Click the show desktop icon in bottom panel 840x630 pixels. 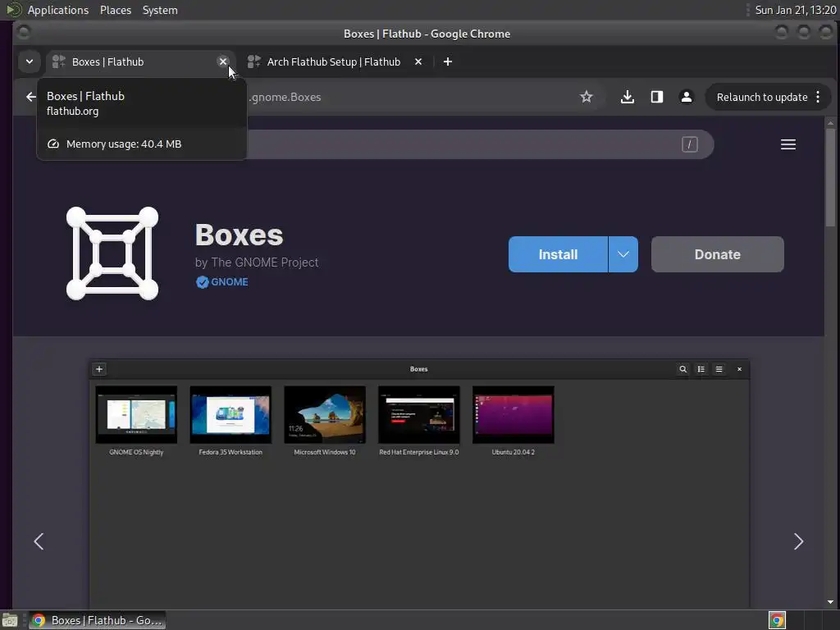coord(10,620)
